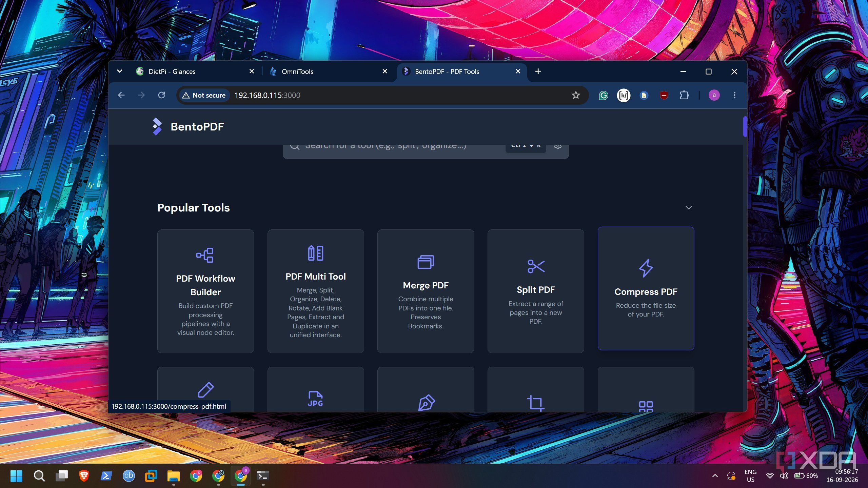
Task: Open the terminal app on the taskbar
Action: click(x=263, y=476)
